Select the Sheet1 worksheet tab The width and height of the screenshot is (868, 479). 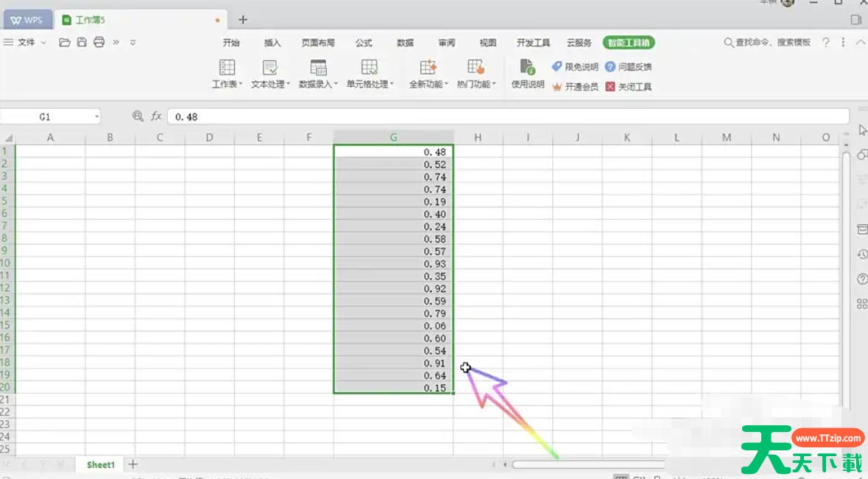[99, 464]
